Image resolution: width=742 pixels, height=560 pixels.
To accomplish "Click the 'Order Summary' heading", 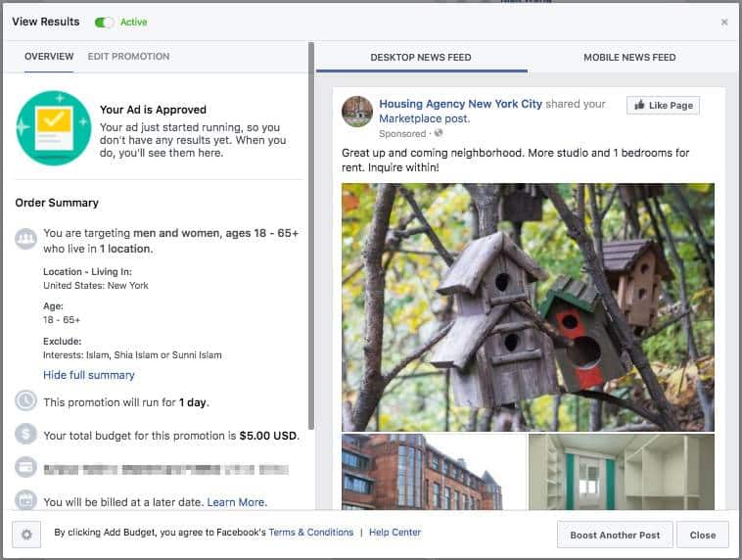I will point(57,203).
